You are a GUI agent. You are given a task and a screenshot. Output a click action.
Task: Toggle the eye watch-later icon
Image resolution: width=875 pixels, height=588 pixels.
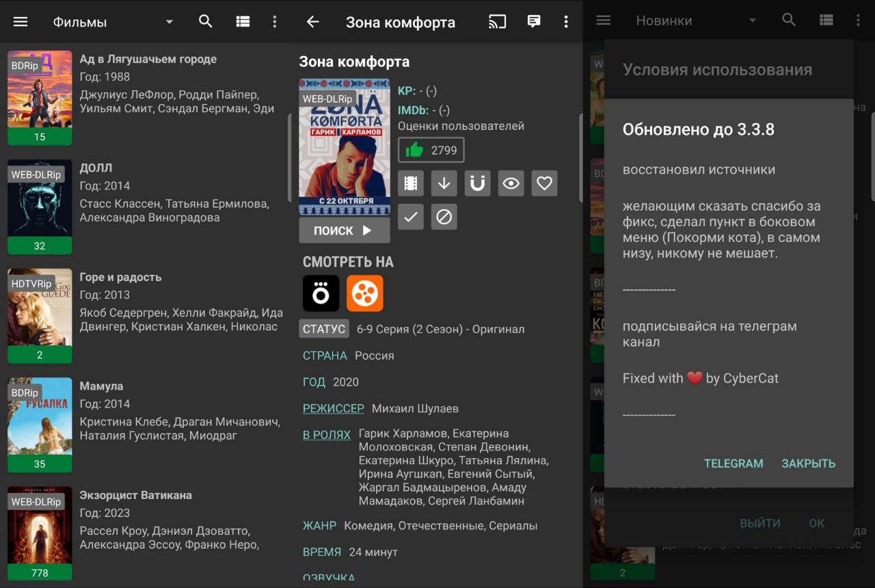coord(511,183)
